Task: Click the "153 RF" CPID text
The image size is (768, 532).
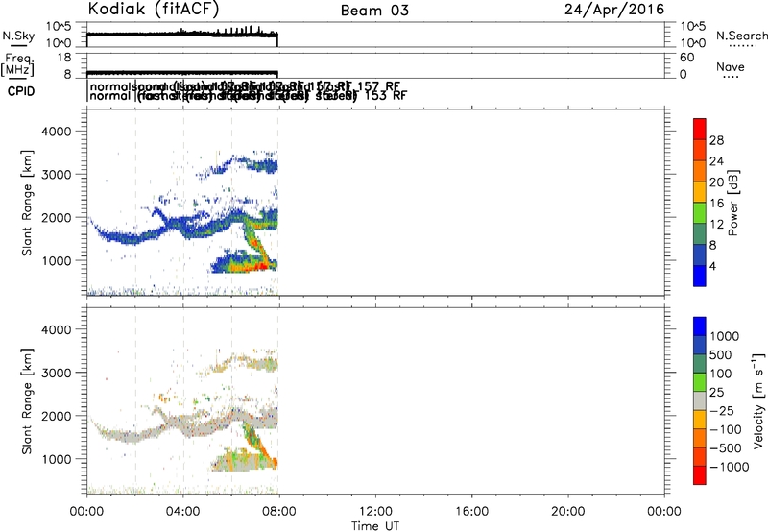Action: coord(386,95)
